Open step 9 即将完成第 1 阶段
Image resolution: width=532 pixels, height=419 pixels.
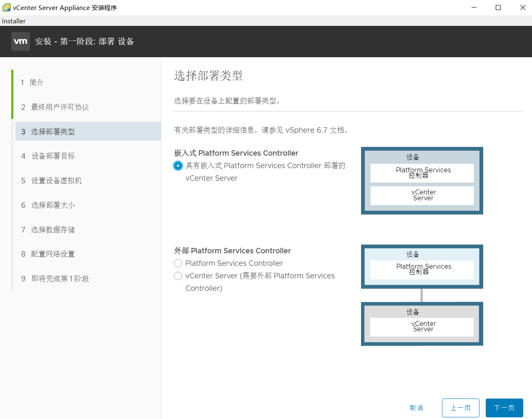tap(87, 279)
